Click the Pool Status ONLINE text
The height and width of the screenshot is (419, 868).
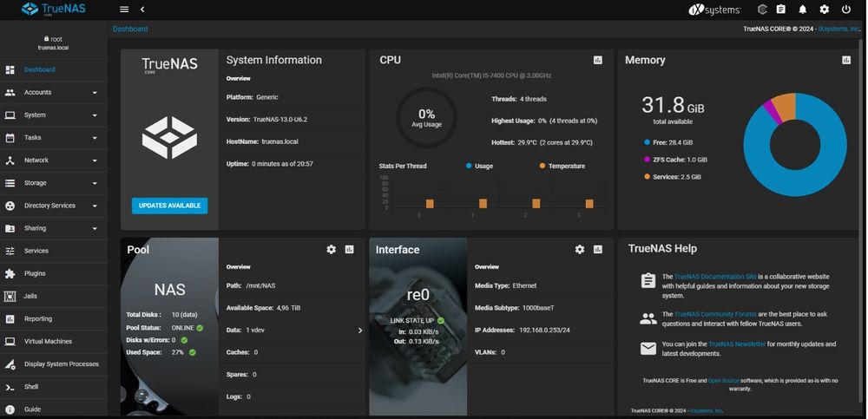pyautogui.click(x=182, y=328)
